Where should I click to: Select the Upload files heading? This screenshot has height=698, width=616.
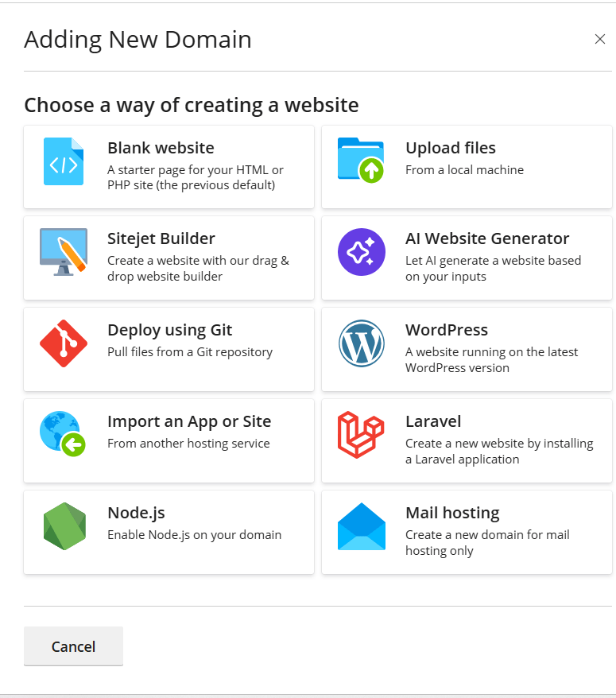(451, 148)
